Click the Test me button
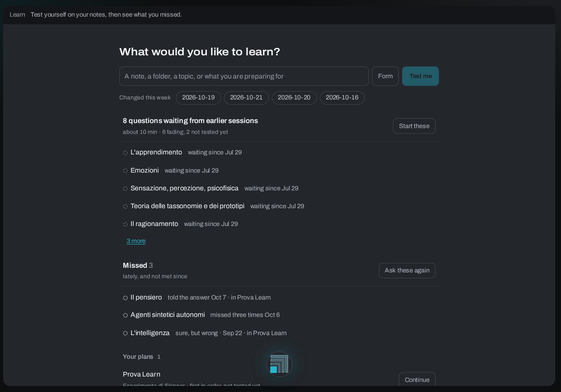561x392 pixels. (420, 76)
